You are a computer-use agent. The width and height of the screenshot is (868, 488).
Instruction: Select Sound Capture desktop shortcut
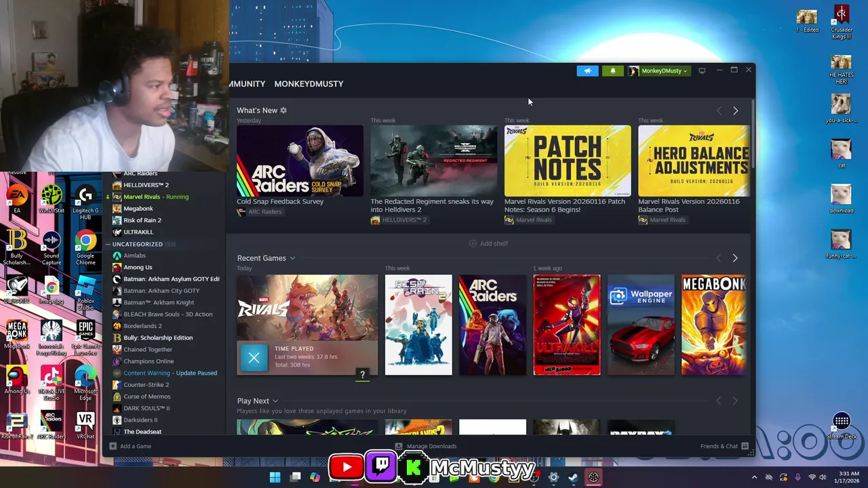coord(51,249)
